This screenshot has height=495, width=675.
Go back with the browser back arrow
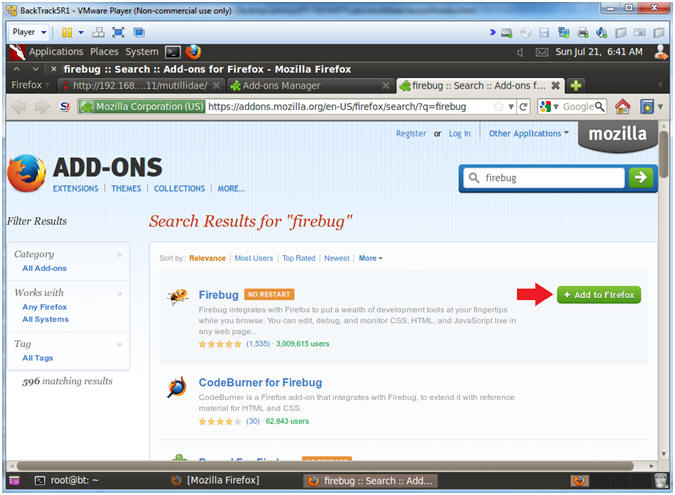(x=19, y=106)
